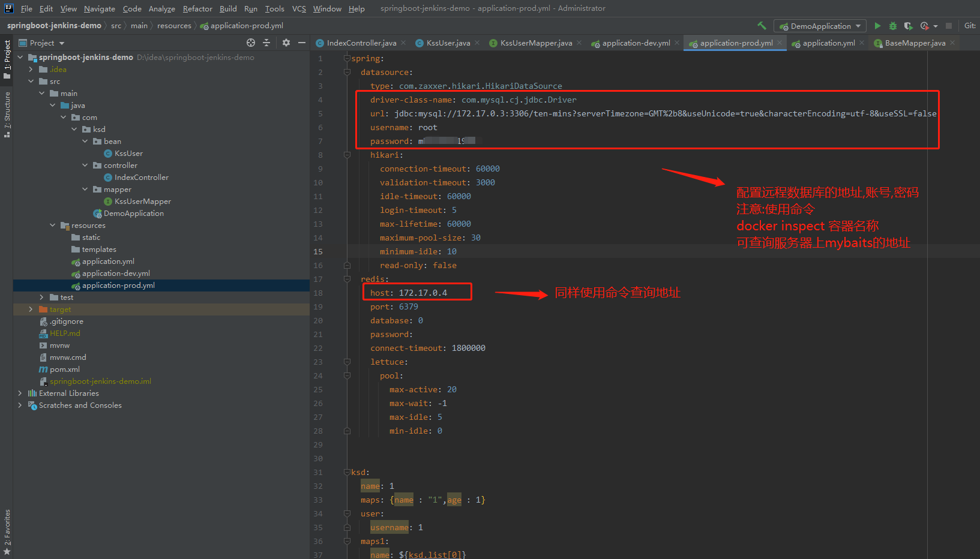Viewport: 980px width, 559px height.
Task: Open the Build menu
Action: click(228, 8)
